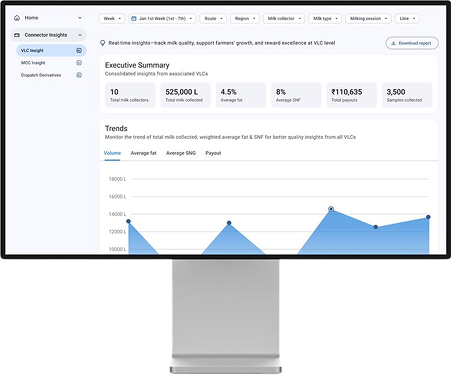Image resolution: width=452 pixels, height=375 pixels.
Task: Click the Trends heading
Action: (116, 128)
